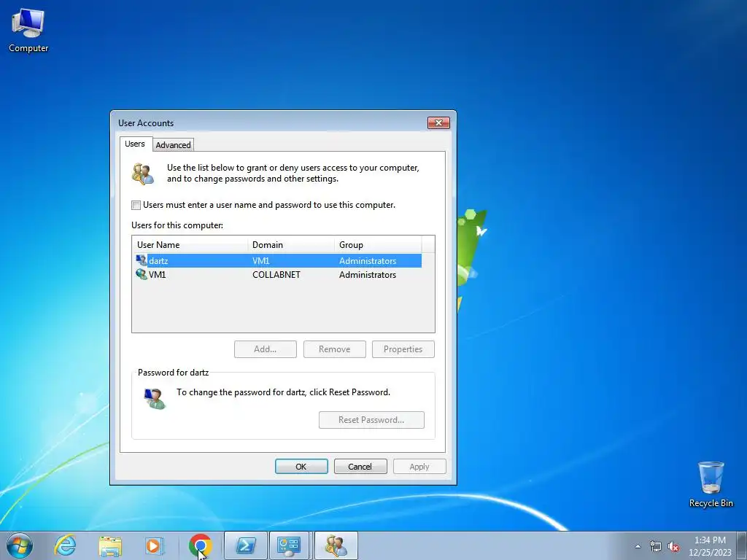Click the muted volume tray icon

(673, 546)
